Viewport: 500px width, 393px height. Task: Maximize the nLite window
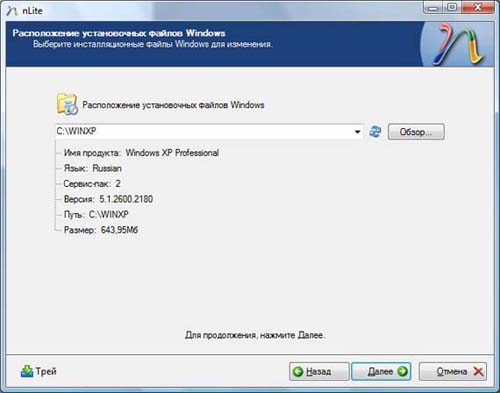[452, 8]
